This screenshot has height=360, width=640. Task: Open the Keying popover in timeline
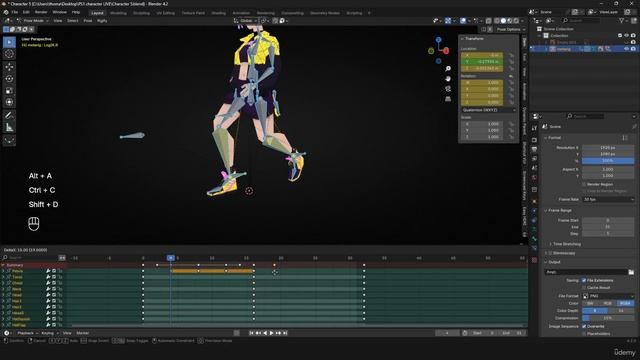[x=49, y=333]
